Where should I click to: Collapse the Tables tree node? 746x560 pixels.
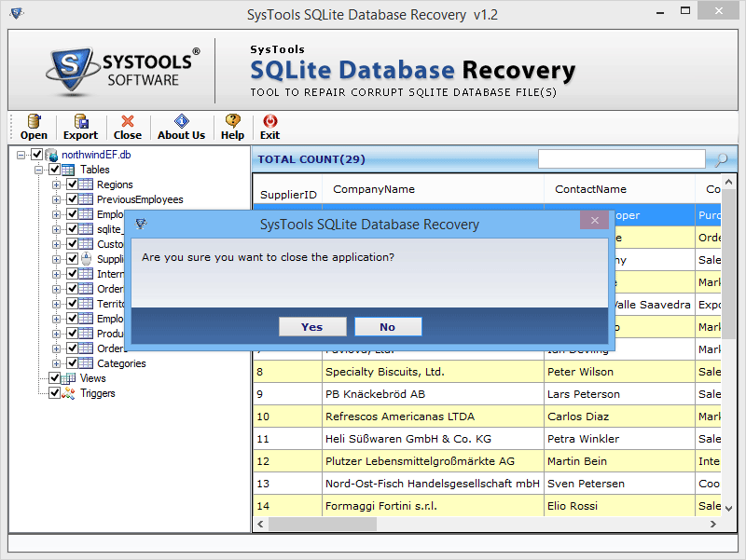[38, 170]
